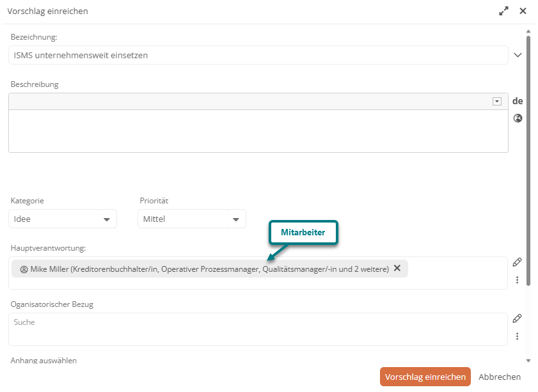This screenshot has height=392, width=538.
Task: Click the Organisatorischer Bezug search field
Action: (x=256, y=323)
